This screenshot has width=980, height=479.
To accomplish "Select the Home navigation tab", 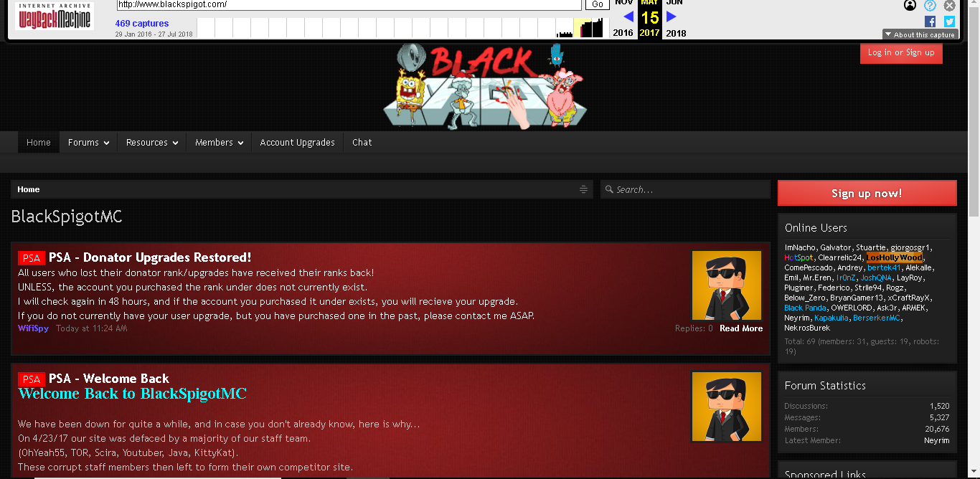I will pyautogui.click(x=39, y=142).
